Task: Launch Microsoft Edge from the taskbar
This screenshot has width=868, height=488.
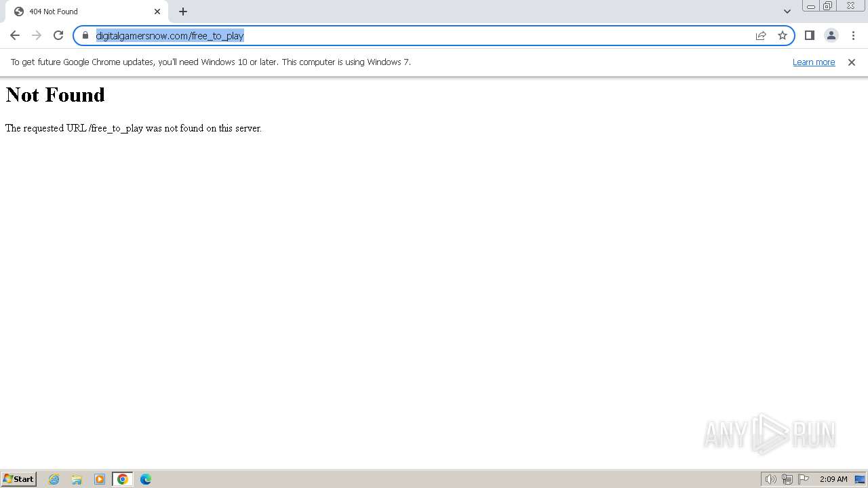Action: (x=146, y=479)
